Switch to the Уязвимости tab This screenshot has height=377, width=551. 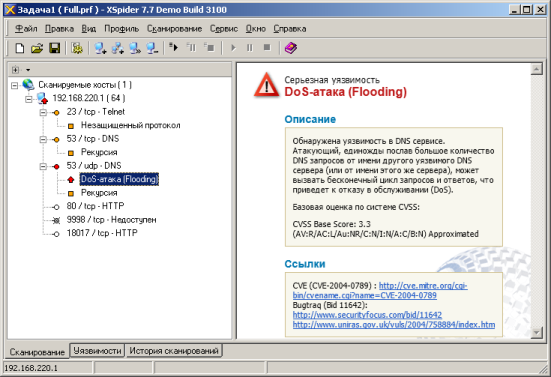click(x=97, y=351)
